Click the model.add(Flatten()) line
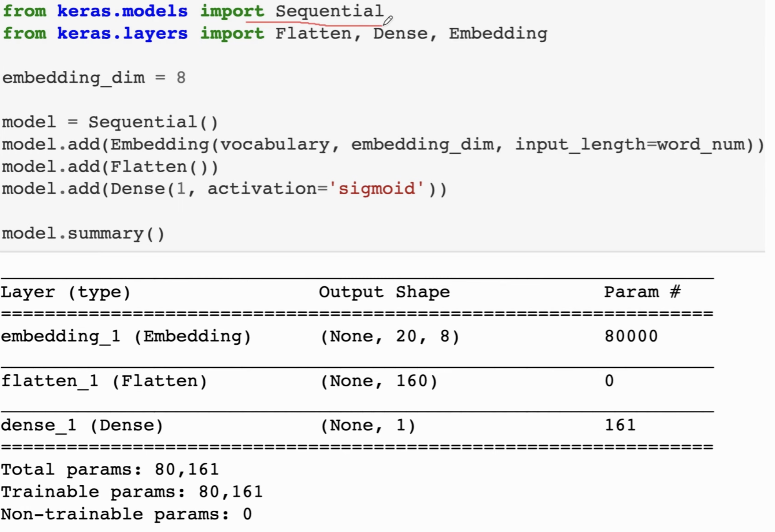Viewport: 775px width, 532px height. [x=110, y=167]
